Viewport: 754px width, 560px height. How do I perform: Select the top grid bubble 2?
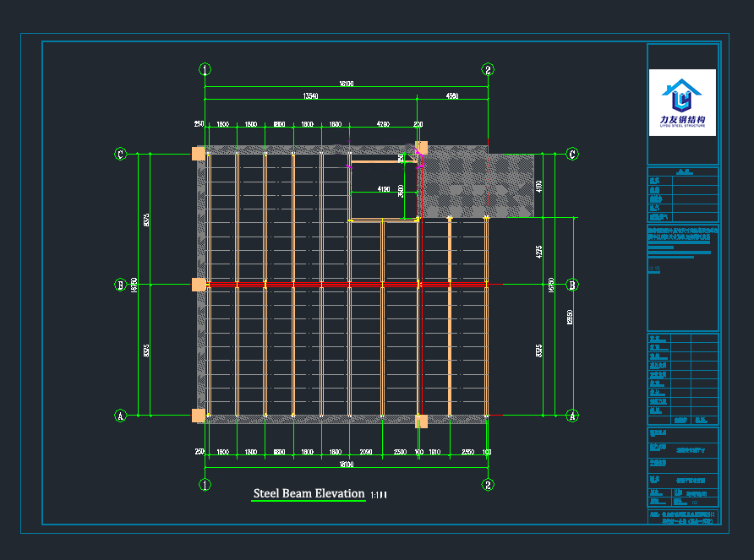point(488,69)
